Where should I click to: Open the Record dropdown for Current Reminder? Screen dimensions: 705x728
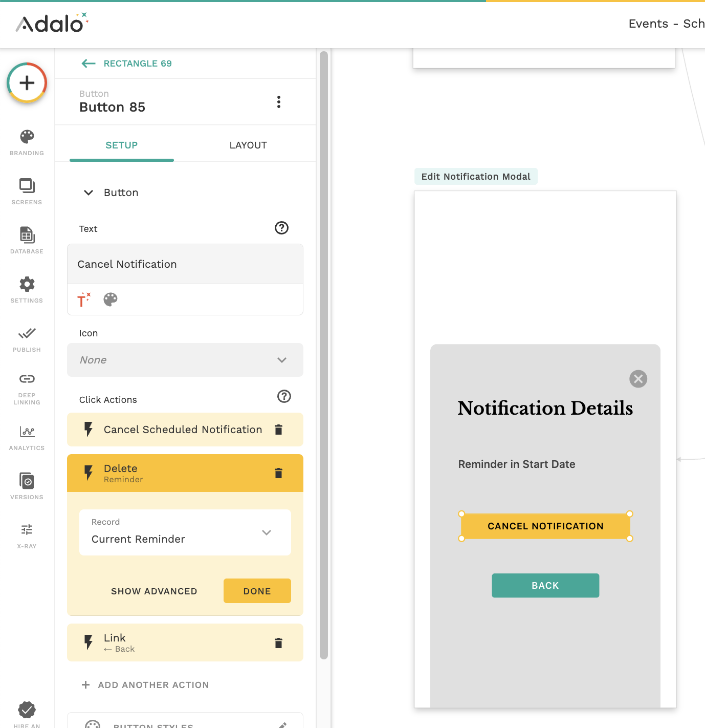click(x=185, y=532)
